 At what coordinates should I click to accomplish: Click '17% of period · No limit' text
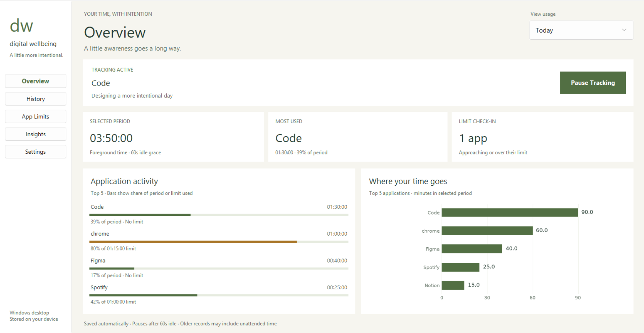pyautogui.click(x=117, y=275)
